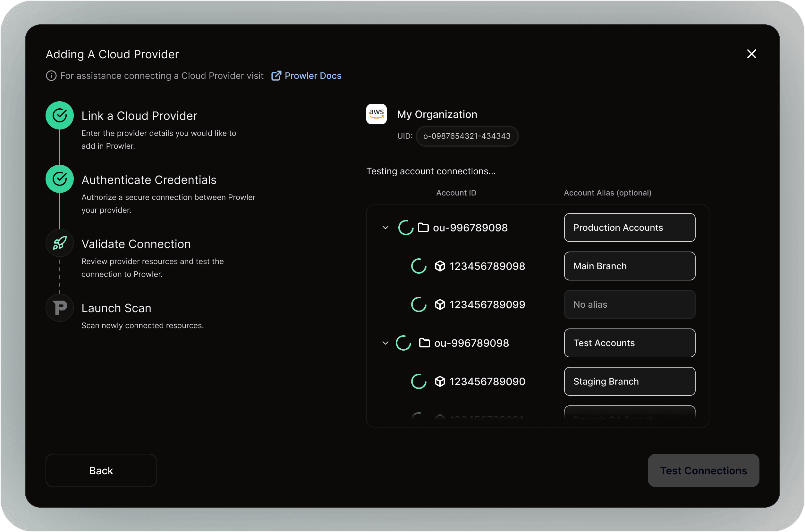Click the Link a Cloud Provider checkmark icon
This screenshot has width=805, height=532.
[60, 115]
